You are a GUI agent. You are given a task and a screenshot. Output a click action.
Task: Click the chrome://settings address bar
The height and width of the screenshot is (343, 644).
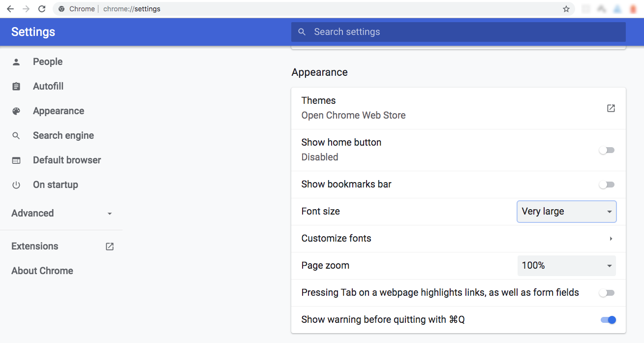coord(315,9)
